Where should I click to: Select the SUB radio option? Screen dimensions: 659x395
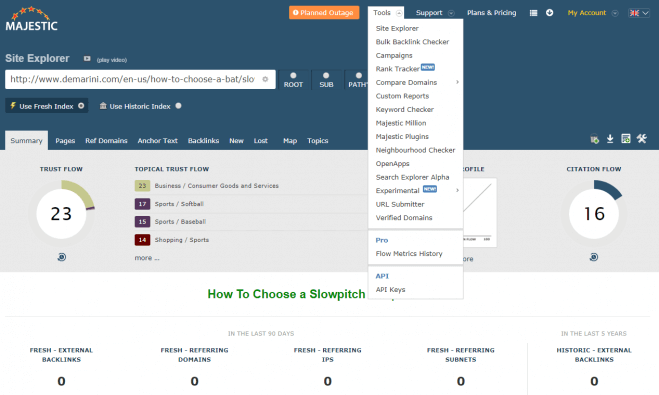click(x=326, y=76)
